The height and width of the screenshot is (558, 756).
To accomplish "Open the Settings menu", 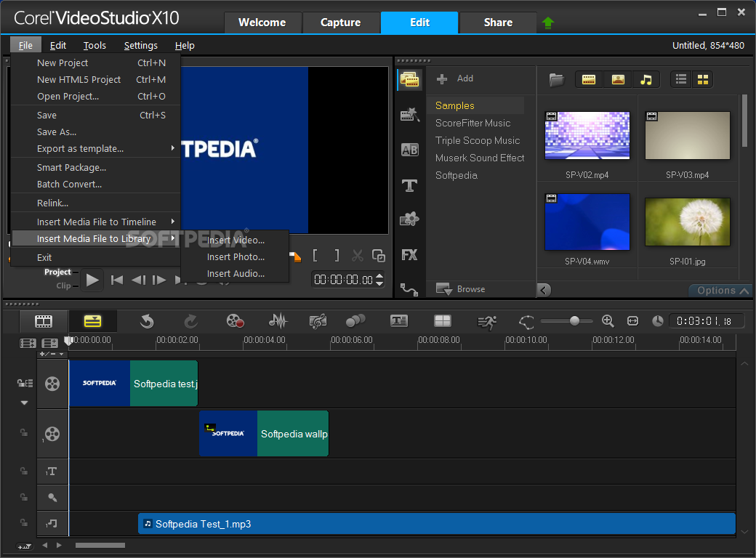I will tap(141, 46).
